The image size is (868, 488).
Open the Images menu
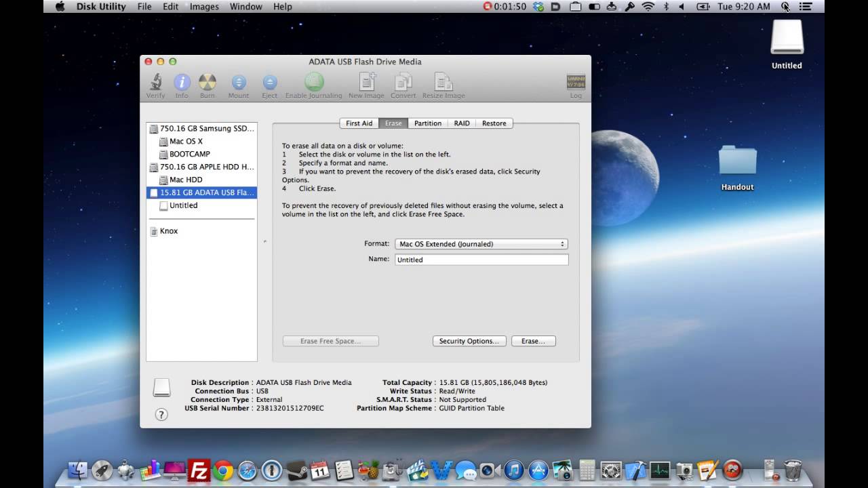pyautogui.click(x=204, y=6)
